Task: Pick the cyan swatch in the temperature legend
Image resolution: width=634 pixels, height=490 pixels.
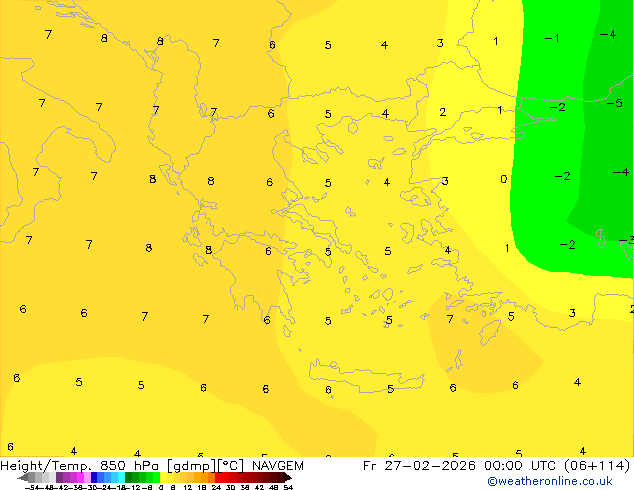Action: point(121,477)
